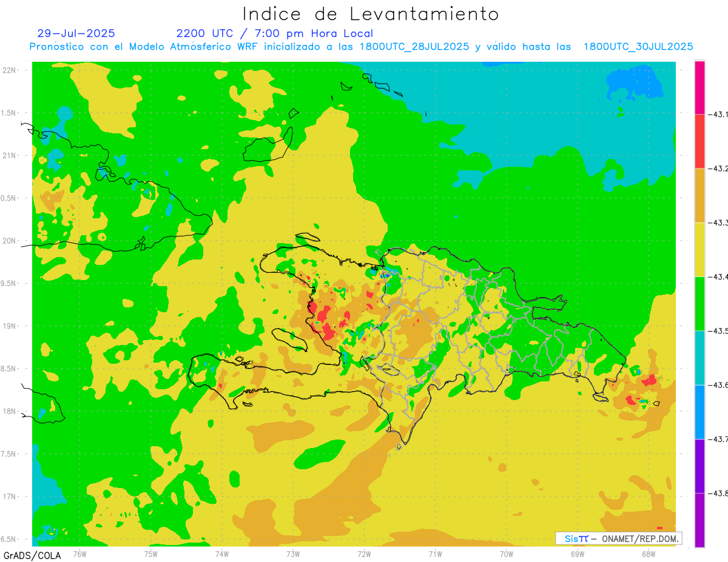Viewport: 728px width, 562px height.
Task: Click the '1800UTC_28JUL2025' initialization time
Action: click(414, 47)
